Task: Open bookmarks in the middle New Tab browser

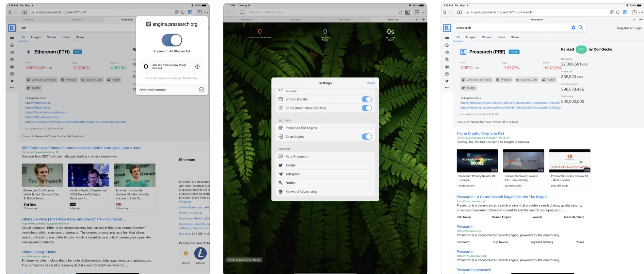Action: [242, 12]
